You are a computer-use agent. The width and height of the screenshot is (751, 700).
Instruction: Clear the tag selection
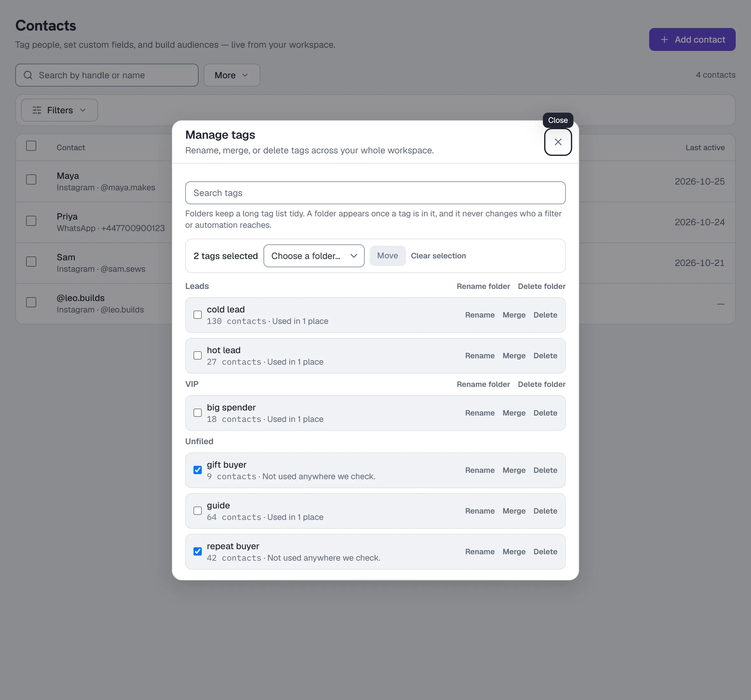coord(438,256)
